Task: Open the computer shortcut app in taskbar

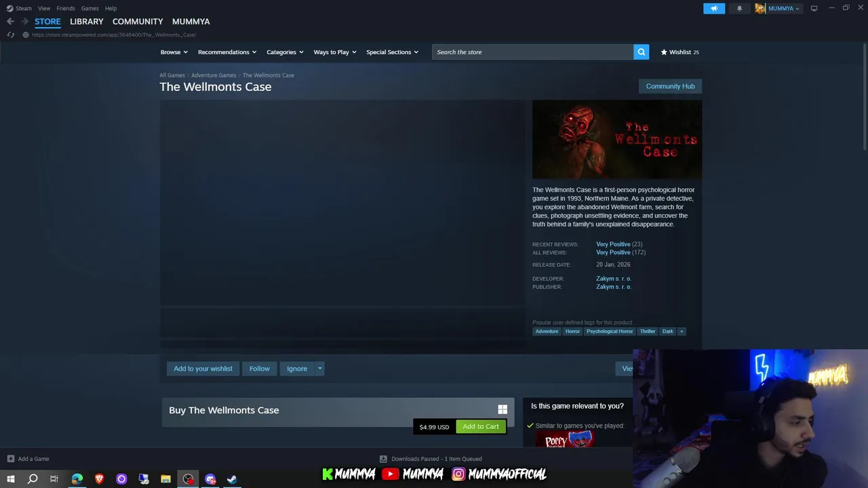Action: click(x=144, y=479)
